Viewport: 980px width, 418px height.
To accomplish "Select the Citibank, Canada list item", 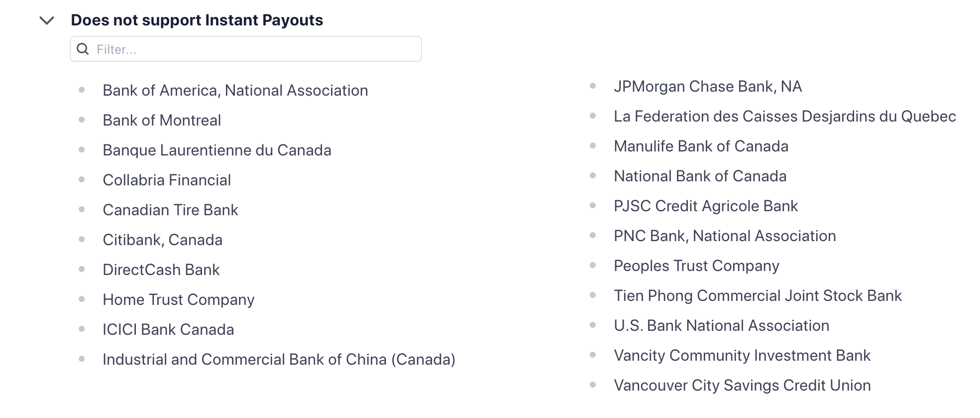I will pos(162,240).
